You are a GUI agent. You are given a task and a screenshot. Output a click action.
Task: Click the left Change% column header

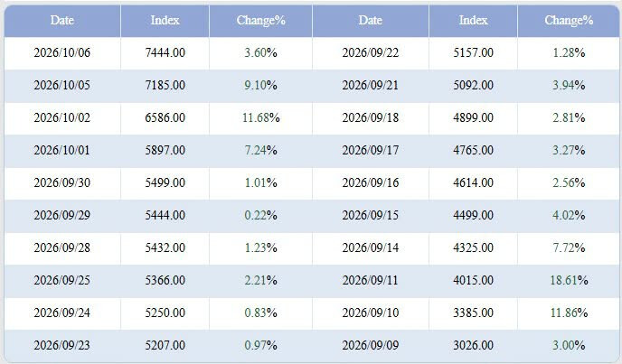260,21
